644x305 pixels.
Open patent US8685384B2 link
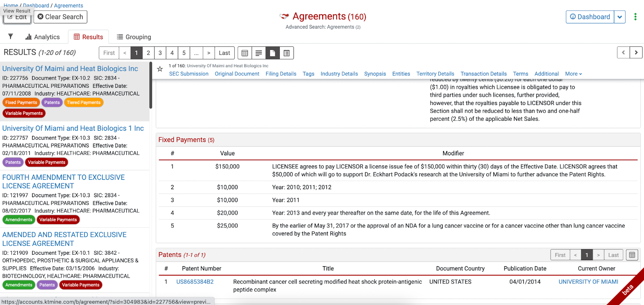click(x=195, y=282)
